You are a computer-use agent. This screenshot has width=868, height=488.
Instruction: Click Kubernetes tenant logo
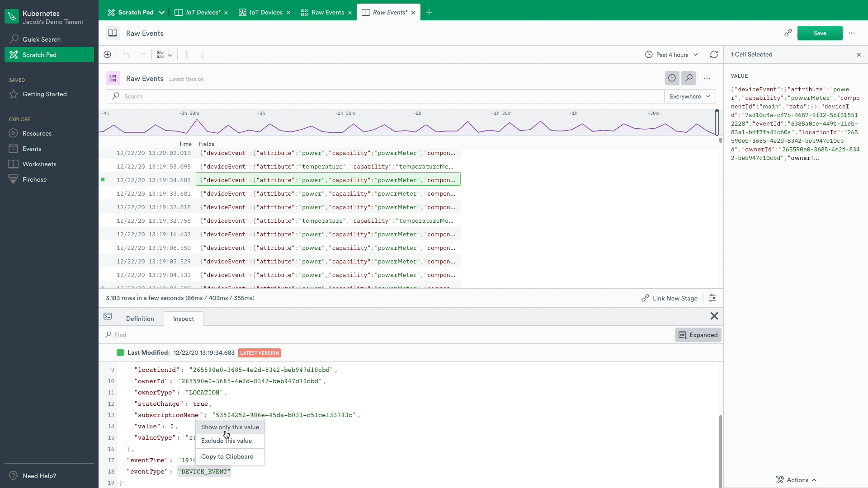pos(12,17)
